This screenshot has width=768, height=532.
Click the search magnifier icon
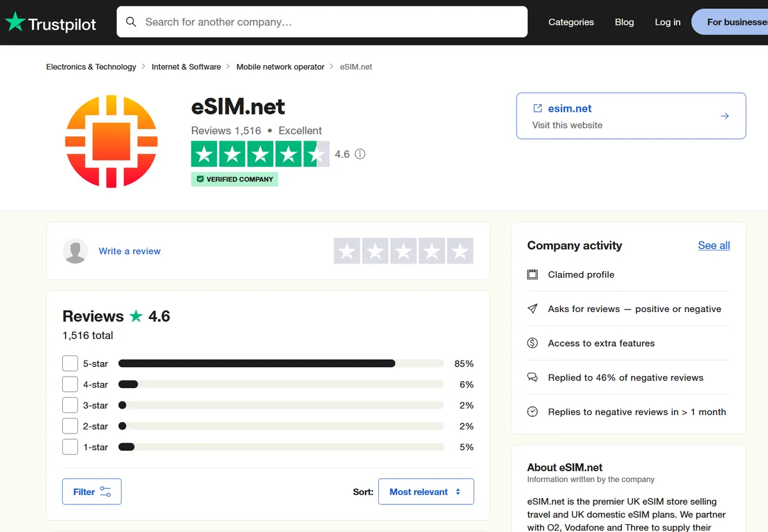131,22
